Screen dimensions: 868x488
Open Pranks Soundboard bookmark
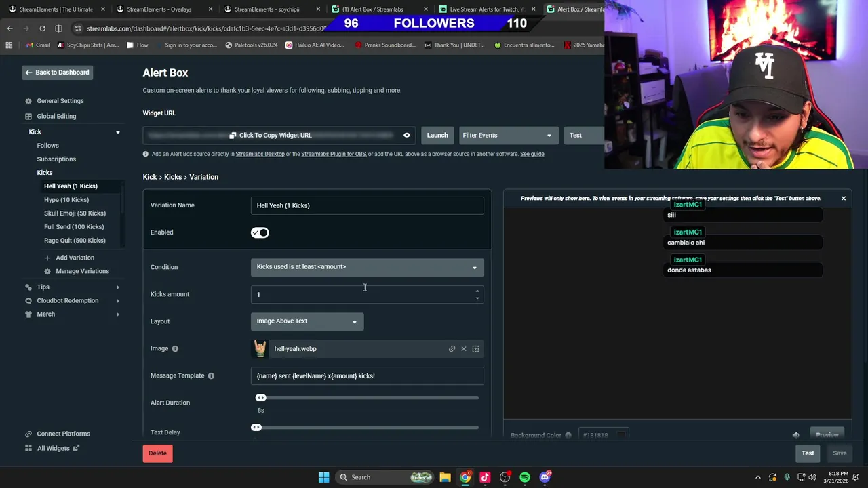(x=384, y=45)
